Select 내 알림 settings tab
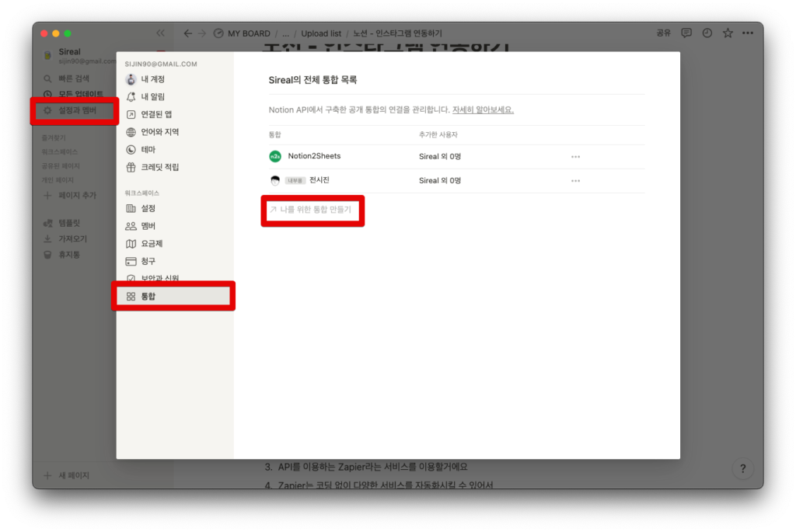Screen dimensions: 796x532 (175, 97)
